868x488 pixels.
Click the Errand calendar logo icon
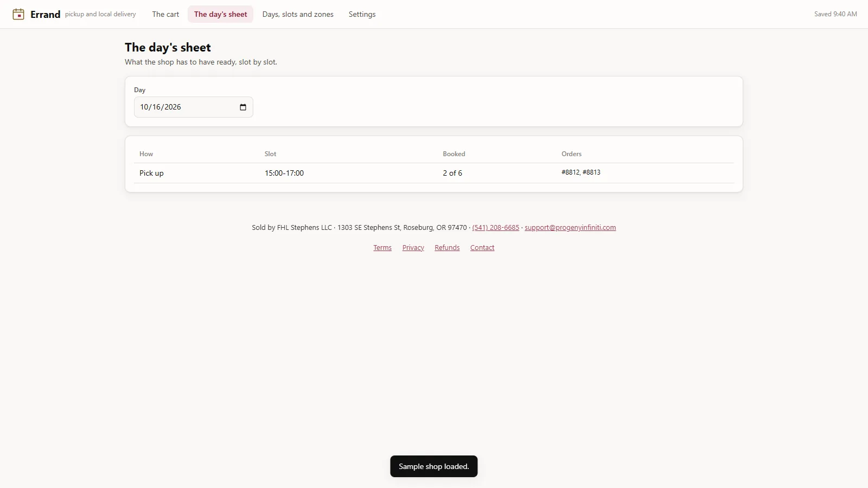(18, 14)
